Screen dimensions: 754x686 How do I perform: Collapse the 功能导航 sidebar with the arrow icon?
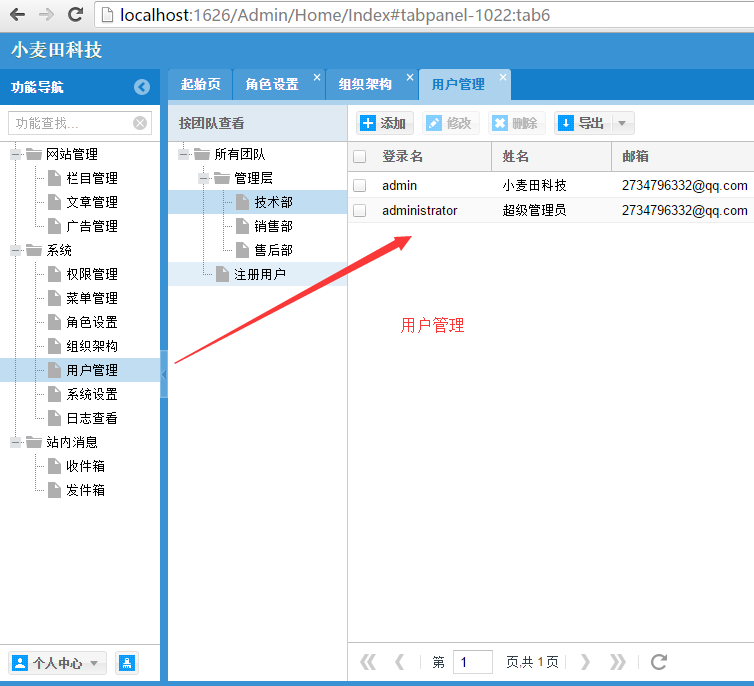click(x=142, y=87)
